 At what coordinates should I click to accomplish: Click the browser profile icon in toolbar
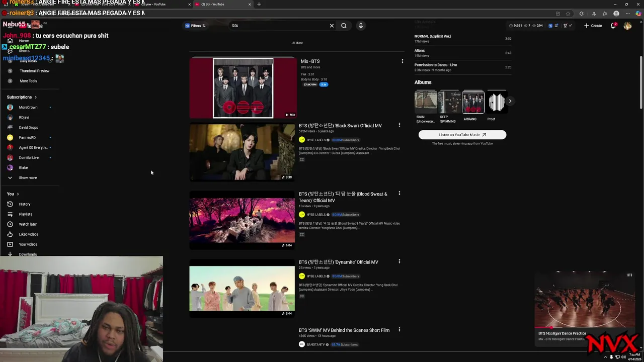coord(616,14)
